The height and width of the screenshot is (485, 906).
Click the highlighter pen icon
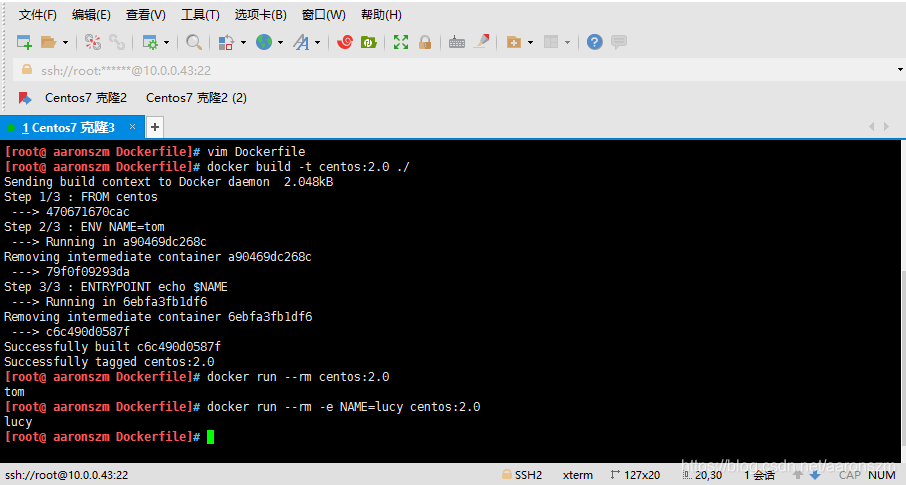[x=481, y=42]
